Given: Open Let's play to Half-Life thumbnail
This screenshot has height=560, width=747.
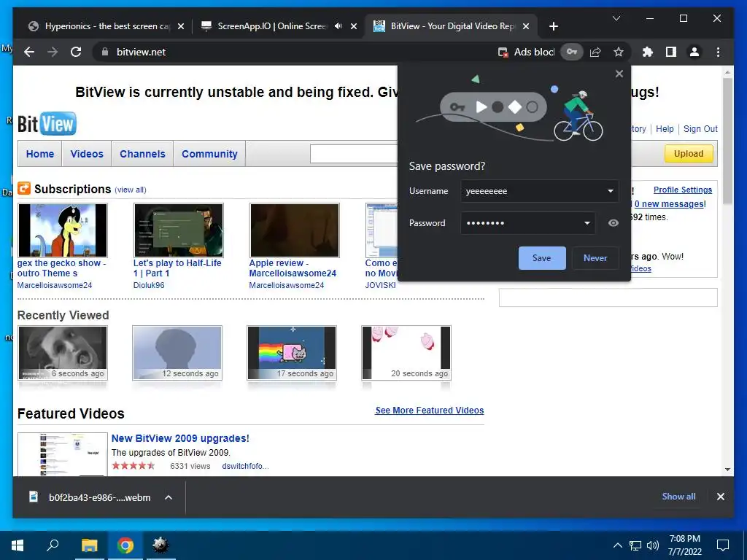Looking at the screenshot, I should pos(179,230).
